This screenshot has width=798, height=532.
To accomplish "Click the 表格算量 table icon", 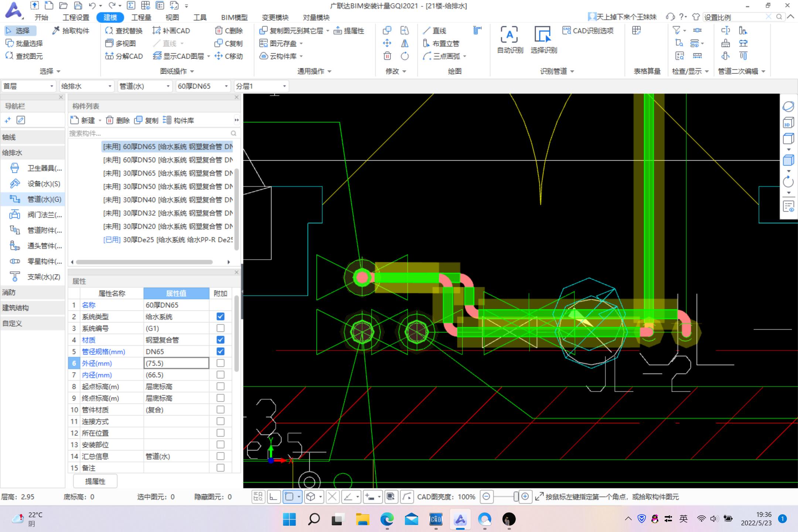I will coord(636,31).
